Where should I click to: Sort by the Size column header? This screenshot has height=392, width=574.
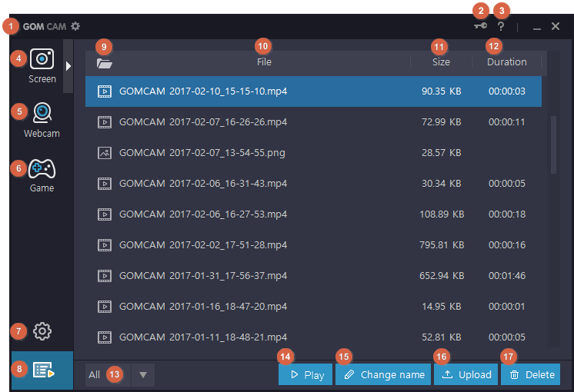point(441,62)
